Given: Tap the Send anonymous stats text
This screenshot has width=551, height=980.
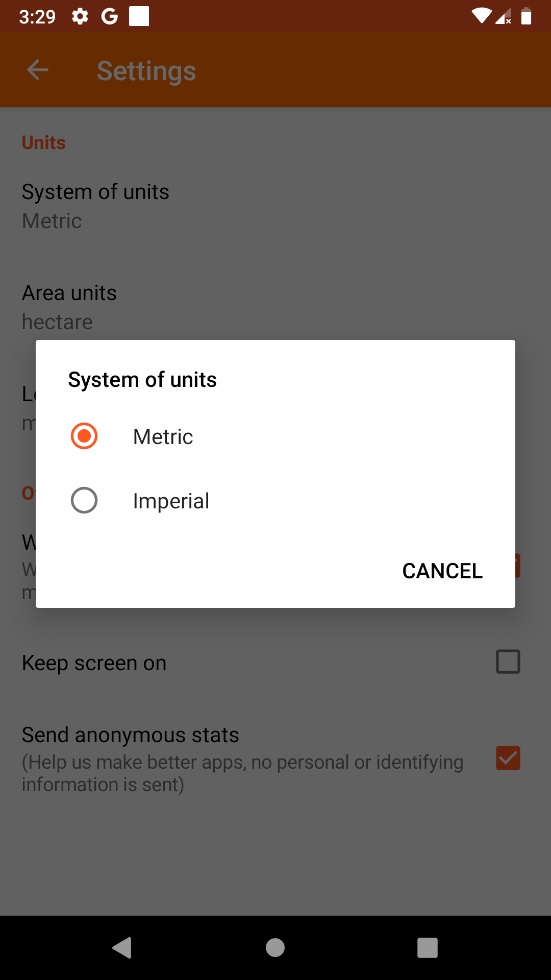Looking at the screenshot, I should (131, 735).
